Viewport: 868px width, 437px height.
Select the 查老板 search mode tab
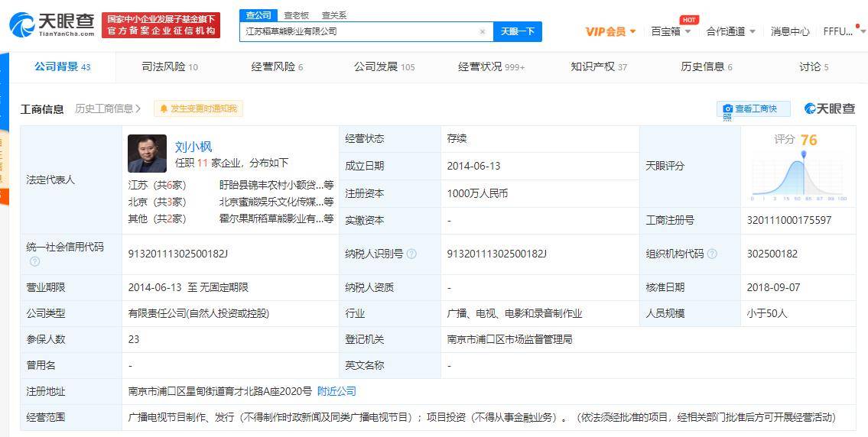296,15
